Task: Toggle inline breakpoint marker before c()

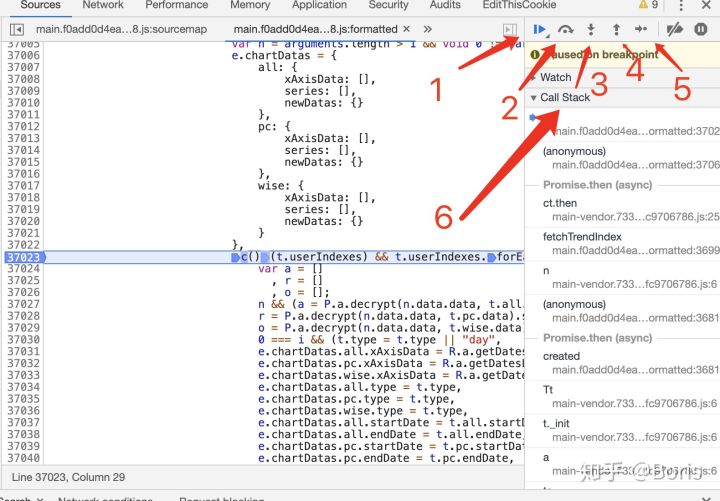Action: coord(236,257)
